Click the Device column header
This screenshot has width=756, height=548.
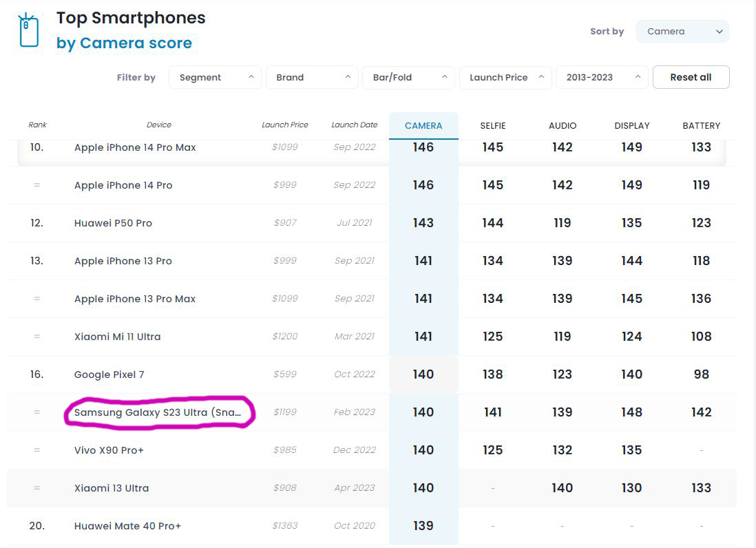pos(158,125)
